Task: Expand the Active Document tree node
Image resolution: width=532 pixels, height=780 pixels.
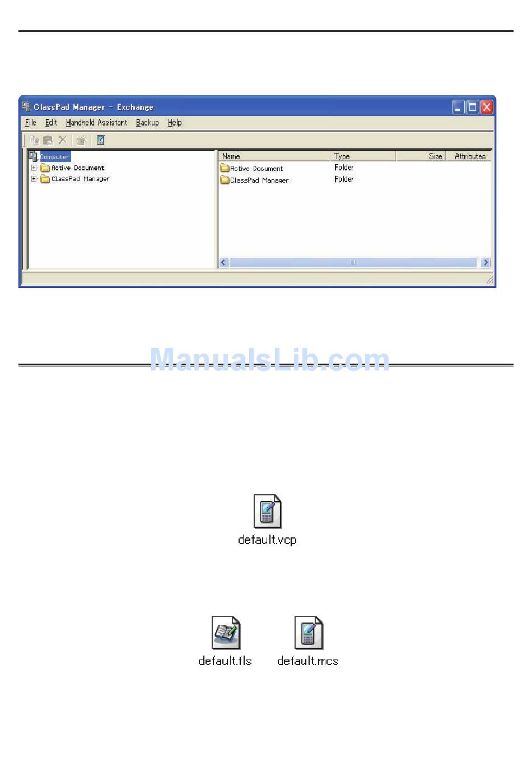Action: point(34,168)
